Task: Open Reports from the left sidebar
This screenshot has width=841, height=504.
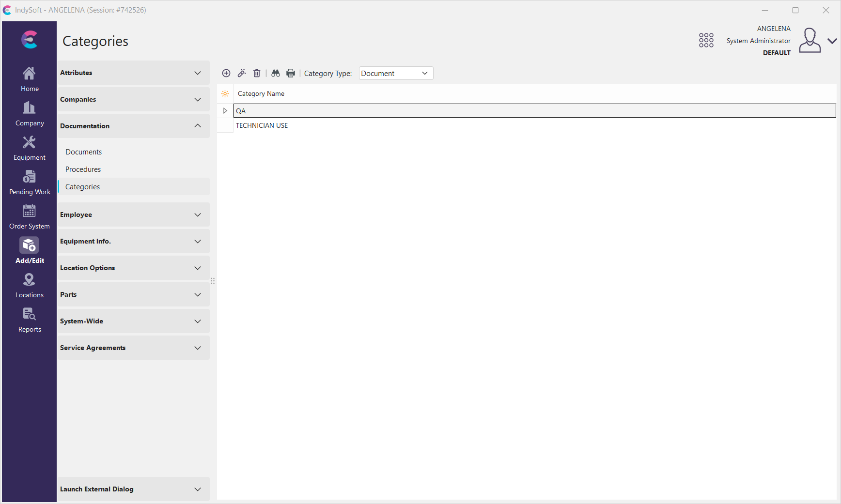Action: click(29, 320)
